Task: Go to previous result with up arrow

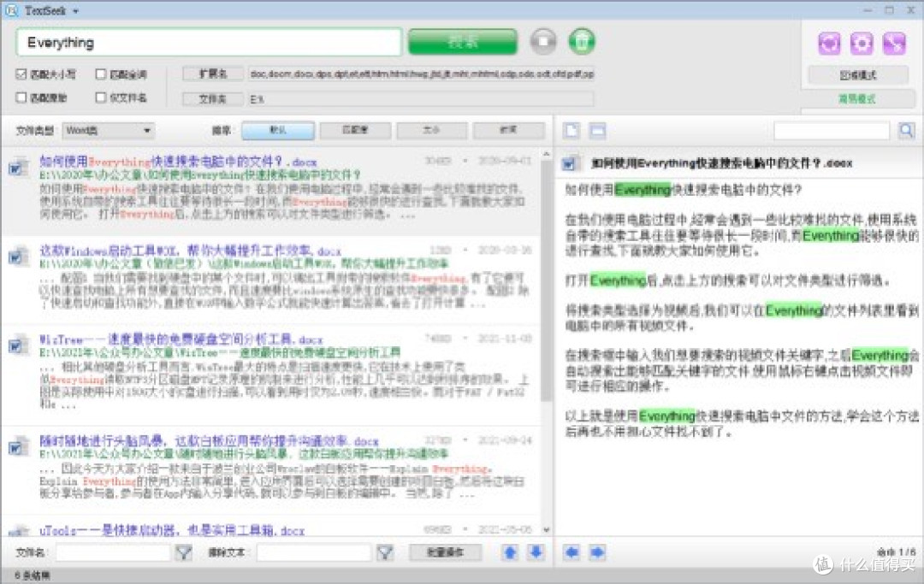Action: click(510, 553)
